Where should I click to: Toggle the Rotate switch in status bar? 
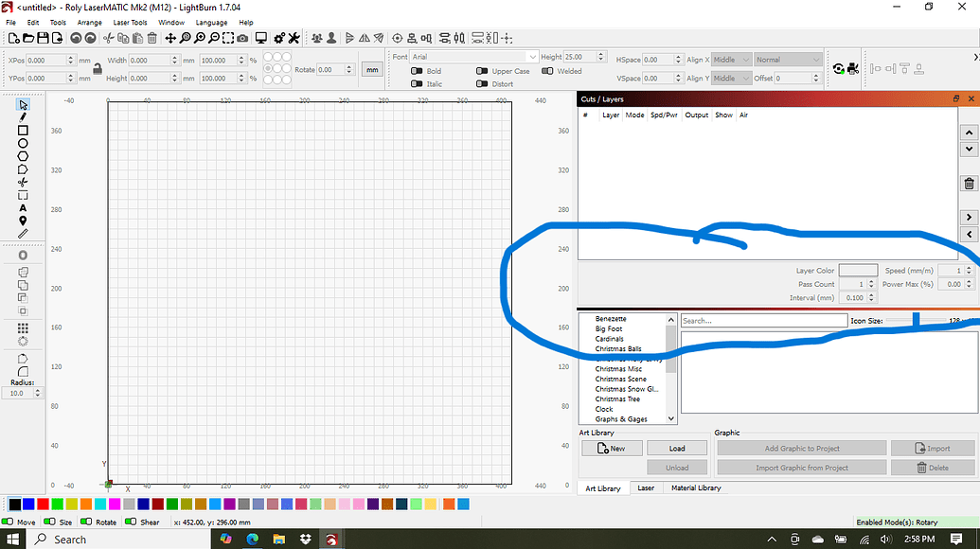coord(86,522)
